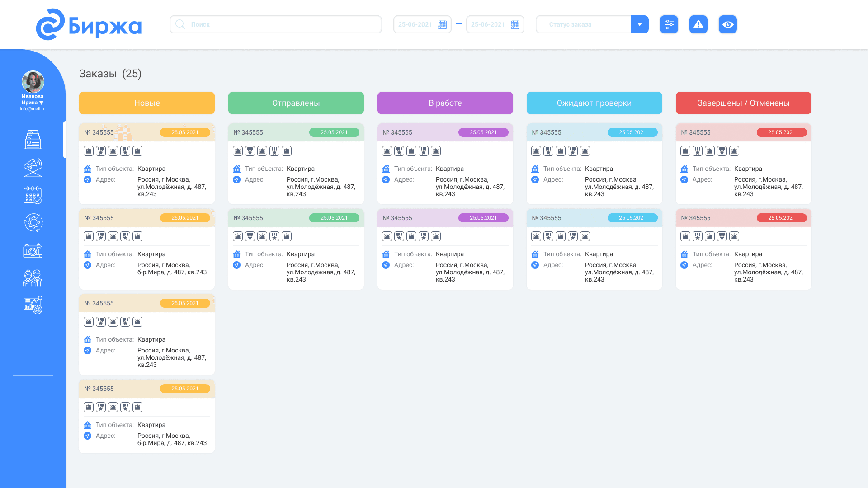Click the б-р.Мира address in second Новые card

pyautogui.click(x=172, y=268)
